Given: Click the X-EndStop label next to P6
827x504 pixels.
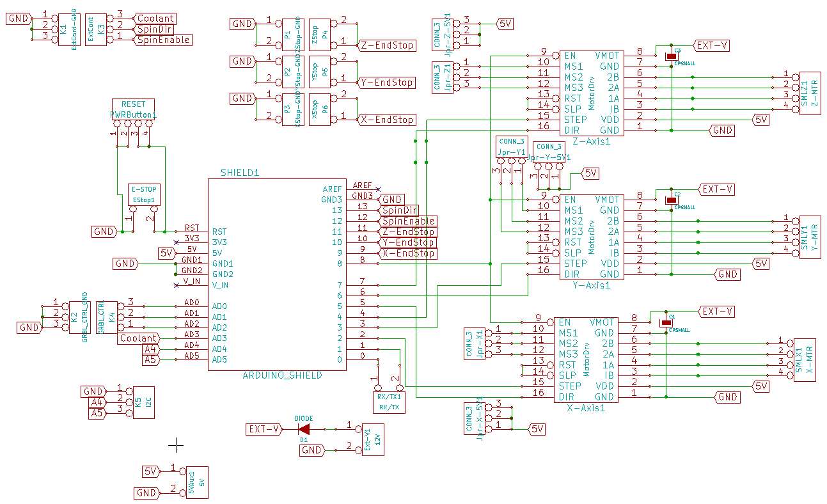Looking at the screenshot, I should click(x=386, y=120).
